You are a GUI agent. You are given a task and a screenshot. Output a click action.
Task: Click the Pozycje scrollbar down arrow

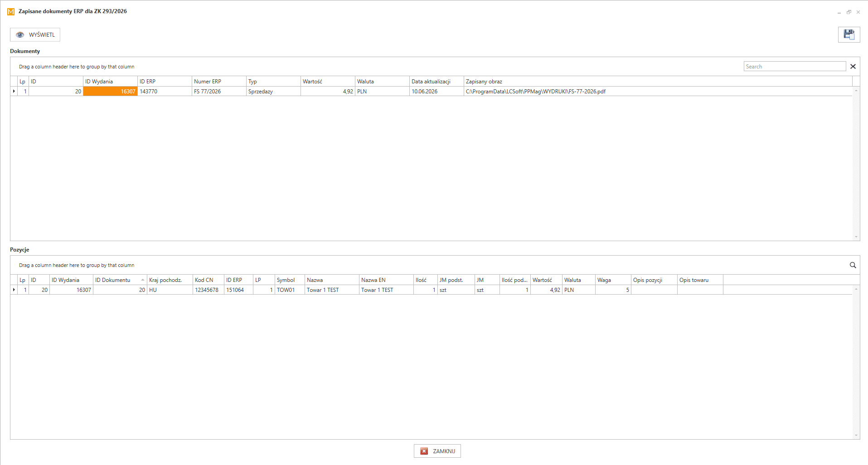pyautogui.click(x=856, y=435)
